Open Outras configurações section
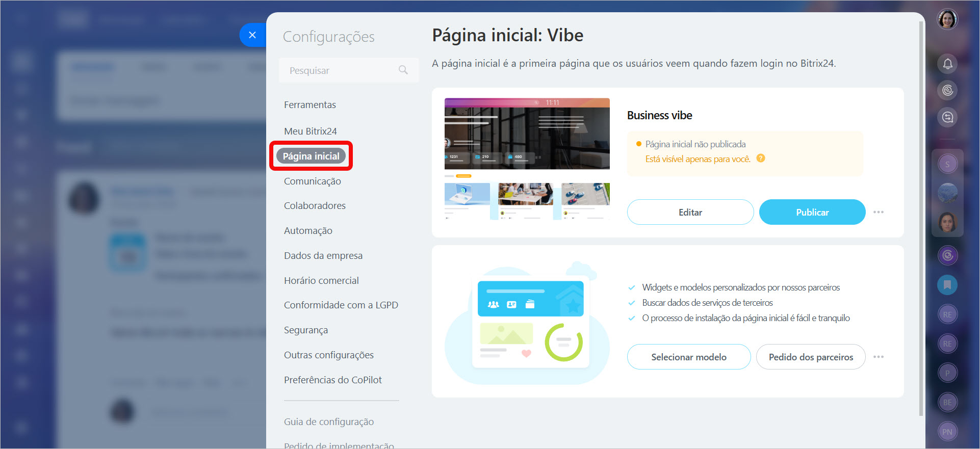This screenshot has height=449, width=980. pyautogui.click(x=329, y=355)
